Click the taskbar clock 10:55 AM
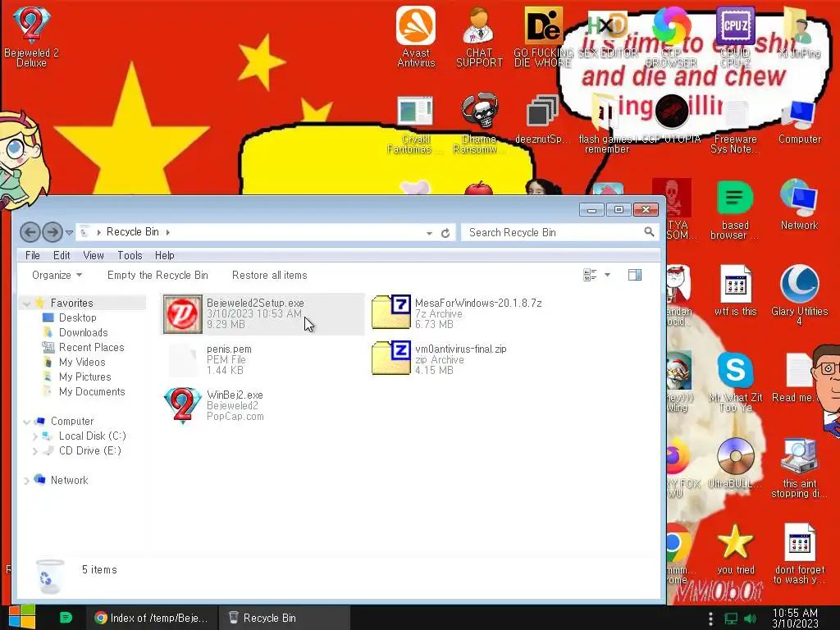 [x=795, y=619]
